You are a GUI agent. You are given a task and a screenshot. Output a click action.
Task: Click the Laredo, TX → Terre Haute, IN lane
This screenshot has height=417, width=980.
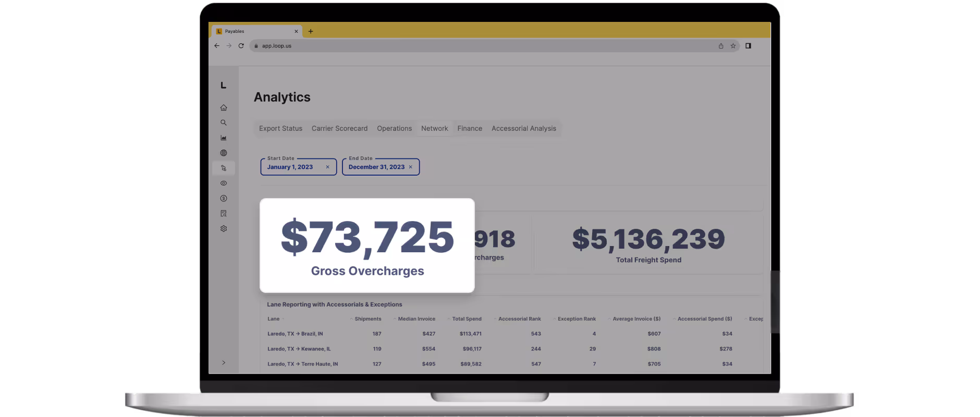pyautogui.click(x=302, y=364)
